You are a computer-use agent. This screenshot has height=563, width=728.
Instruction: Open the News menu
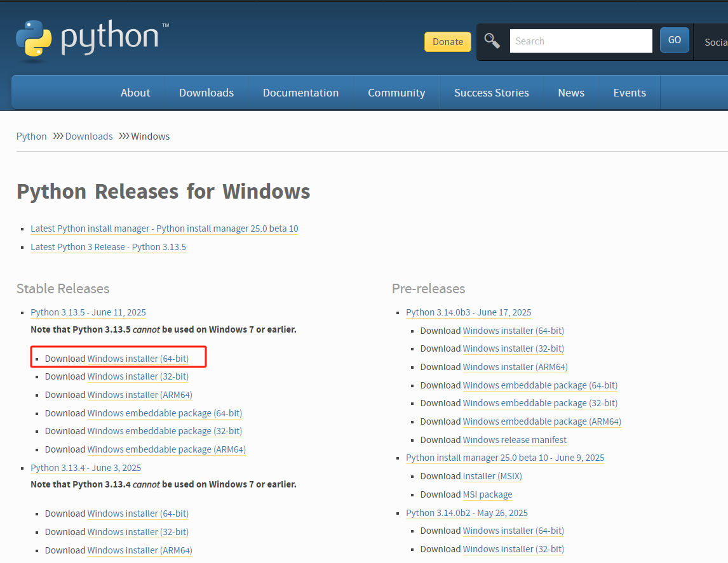pos(571,93)
